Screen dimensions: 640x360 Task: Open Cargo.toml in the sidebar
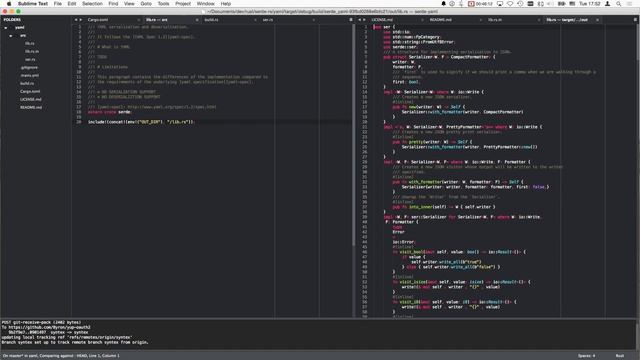pos(30,91)
